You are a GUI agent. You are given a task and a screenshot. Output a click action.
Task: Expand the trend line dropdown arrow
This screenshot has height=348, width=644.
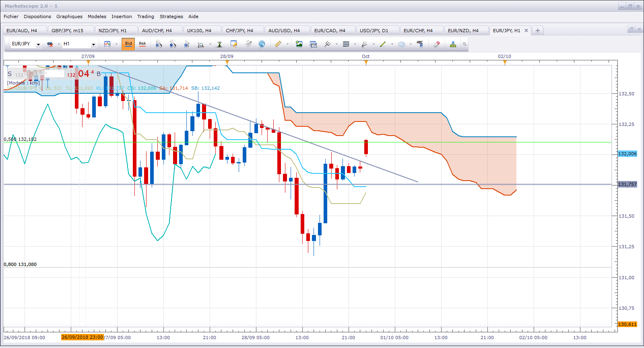click(392, 44)
